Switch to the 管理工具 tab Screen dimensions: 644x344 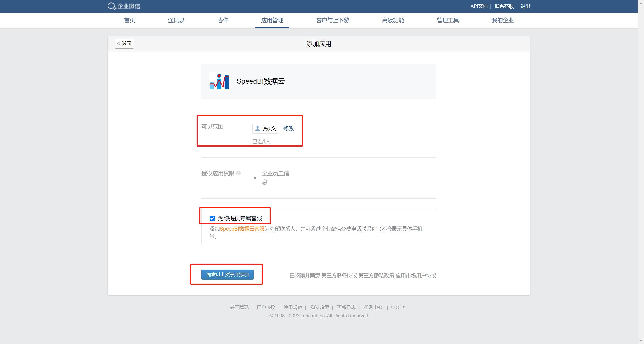[447, 20]
